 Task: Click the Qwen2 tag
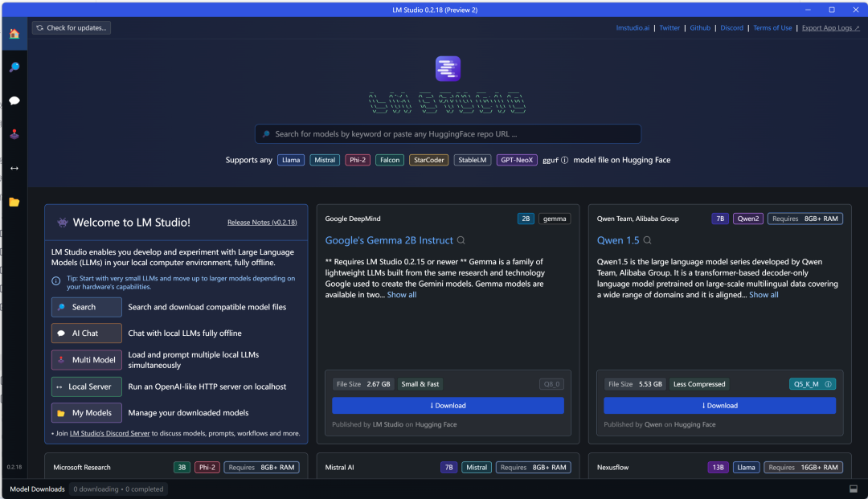(748, 219)
